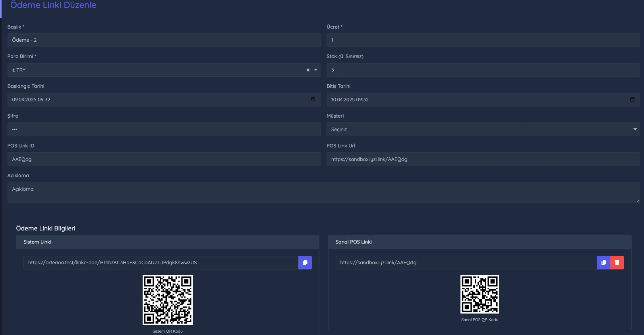Select the POS Link Url field

click(483, 159)
